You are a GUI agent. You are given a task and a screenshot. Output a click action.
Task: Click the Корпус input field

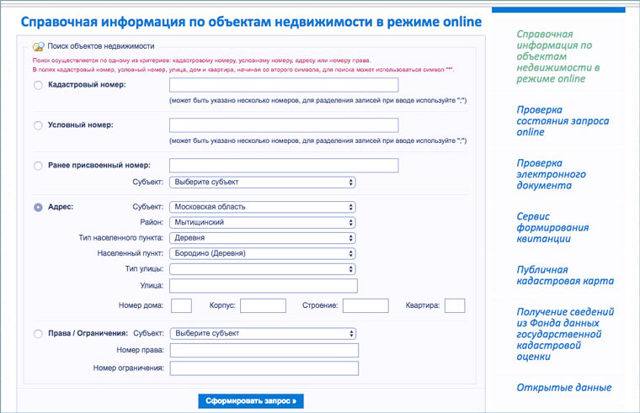(x=263, y=306)
